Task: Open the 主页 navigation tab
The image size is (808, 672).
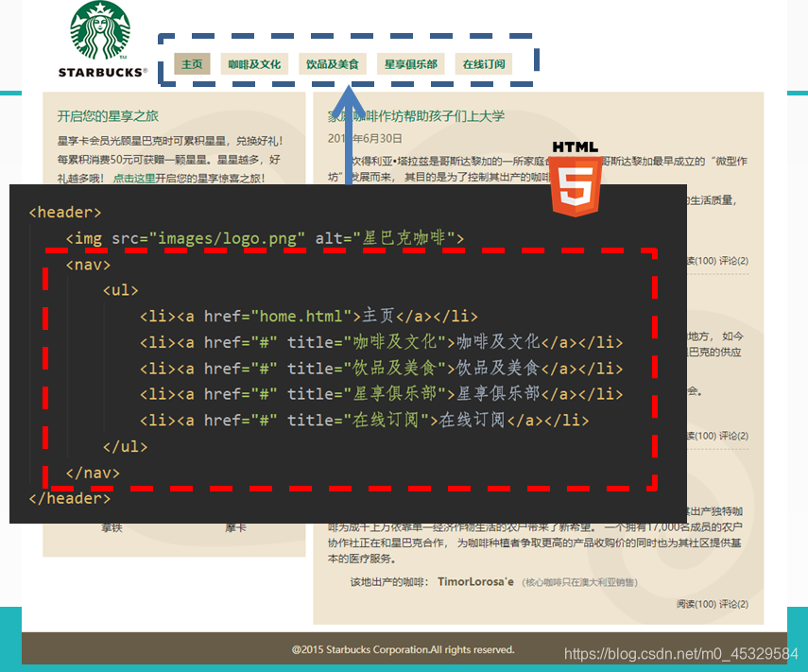Action: click(192, 64)
